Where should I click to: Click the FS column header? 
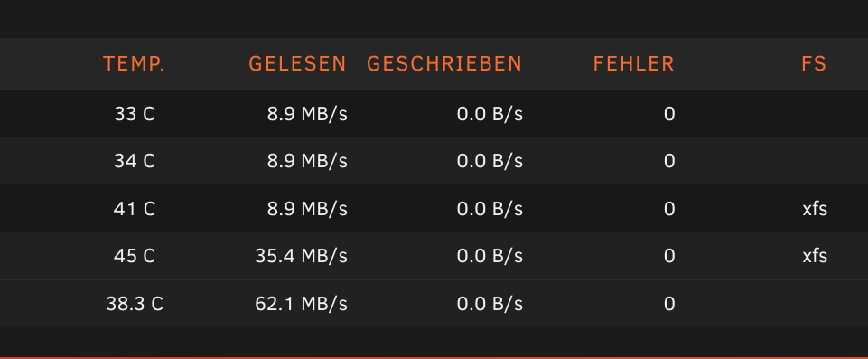click(814, 64)
